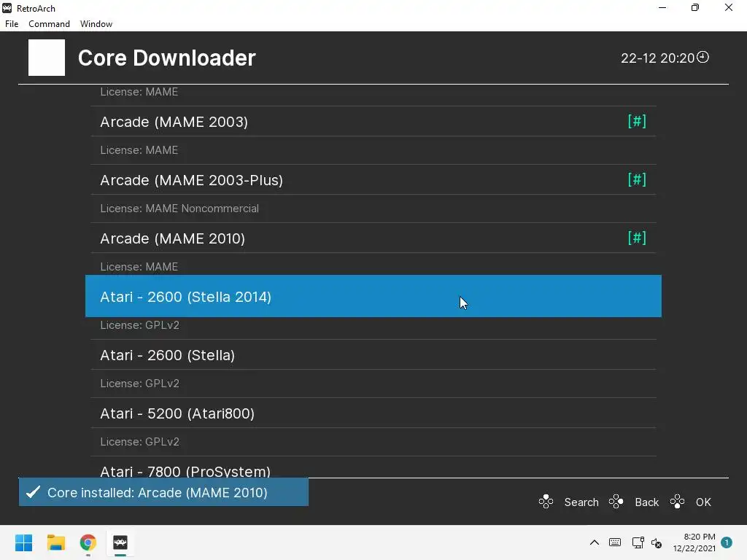Click License: MAME under Arcade (MAME 2003)
Viewport: 747px width, 560px height.
click(139, 150)
